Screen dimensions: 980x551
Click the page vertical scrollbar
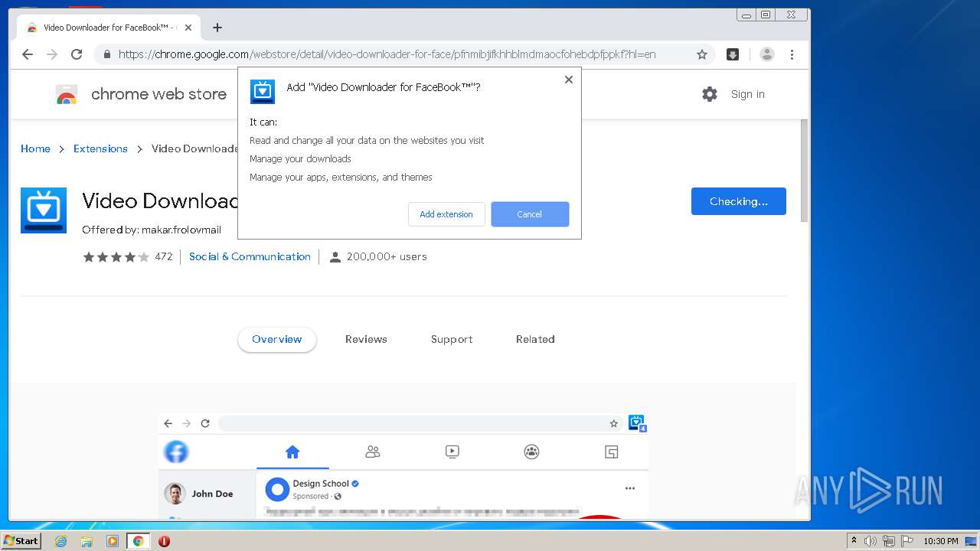point(804,170)
